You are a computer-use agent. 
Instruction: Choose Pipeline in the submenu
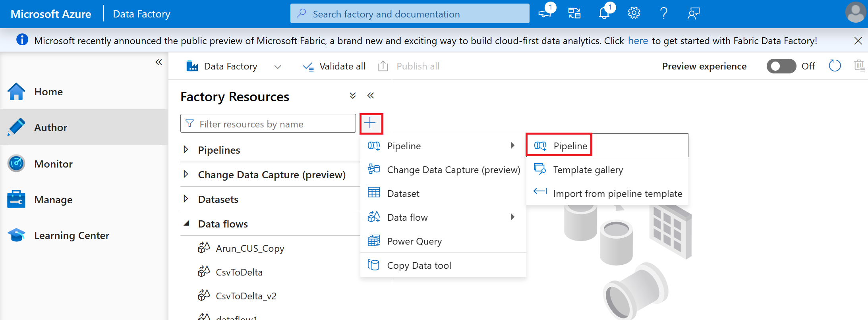pos(607,146)
